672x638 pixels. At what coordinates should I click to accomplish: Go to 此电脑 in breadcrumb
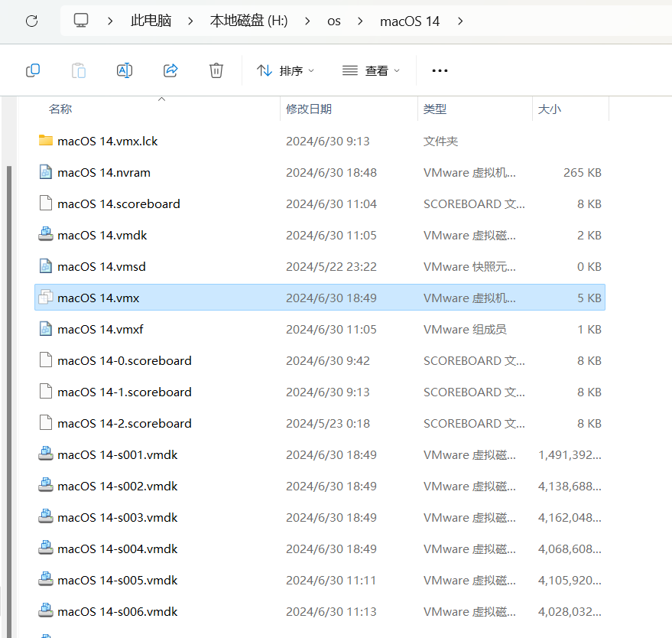pyautogui.click(x=151, y=21)
